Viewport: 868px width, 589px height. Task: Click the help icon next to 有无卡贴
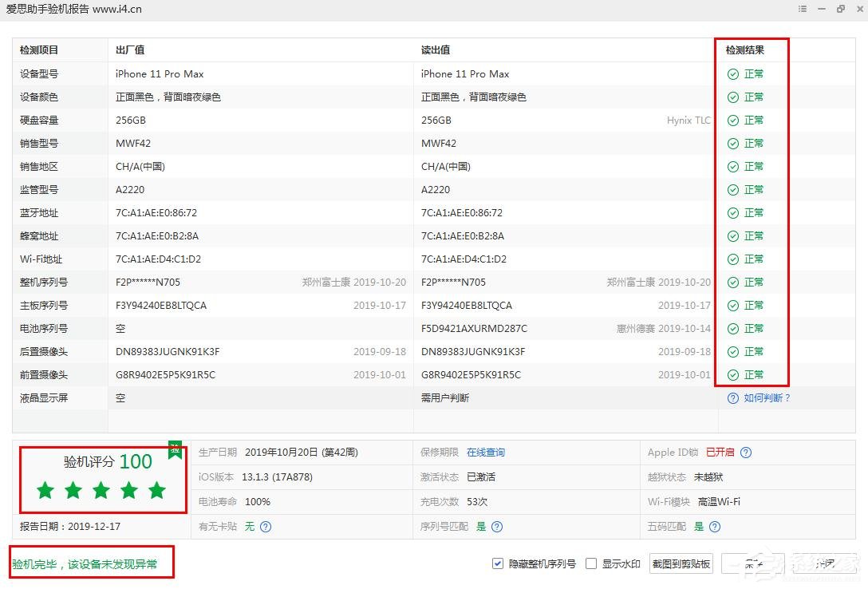(265, 527)
